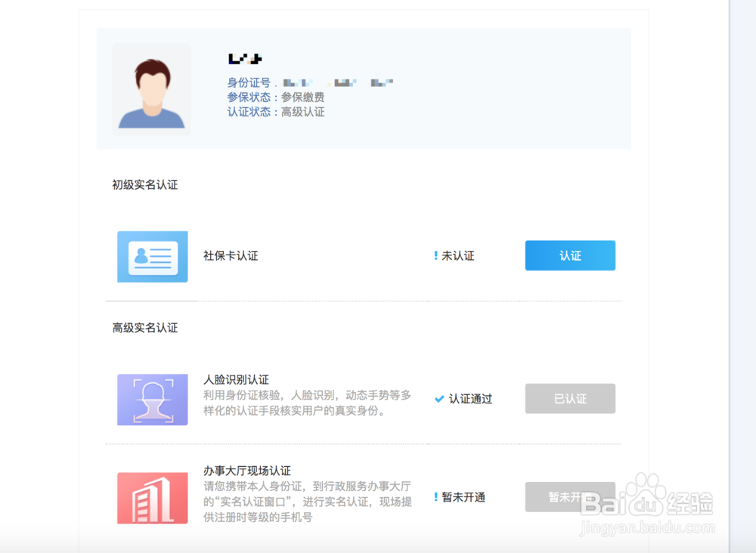Viewport: 756px width, 553px height.
Task: Click the exclamation icon beside 暂未开通
Action: pos(437,497)
